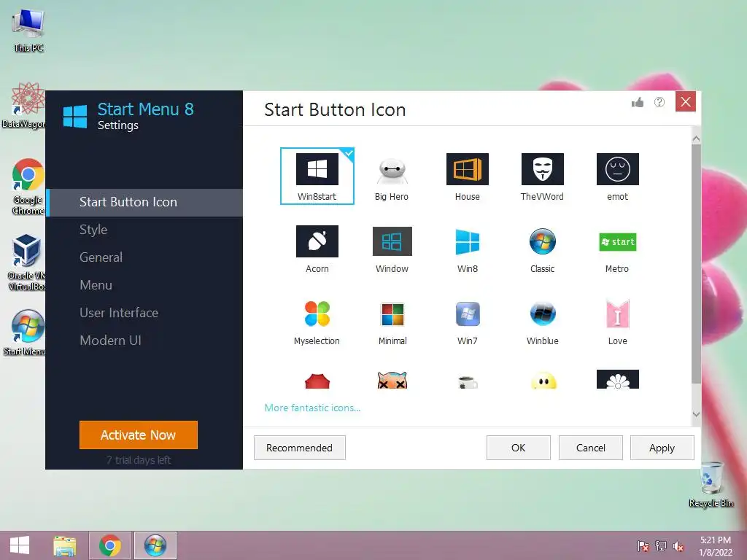
Task: Click the Start Menu 8 taskbar button
Action: pos(155,545)
